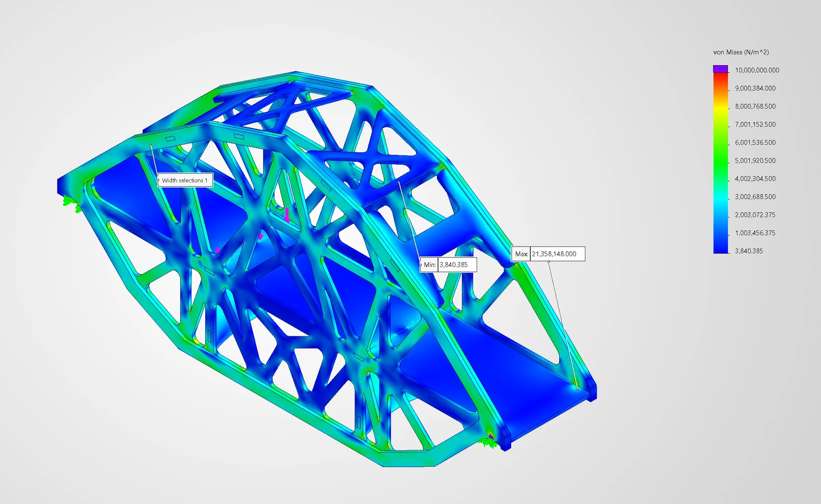Select the bottom legend value 3,840.385
This screenshot has width=821, height=504.
[749, 251]
